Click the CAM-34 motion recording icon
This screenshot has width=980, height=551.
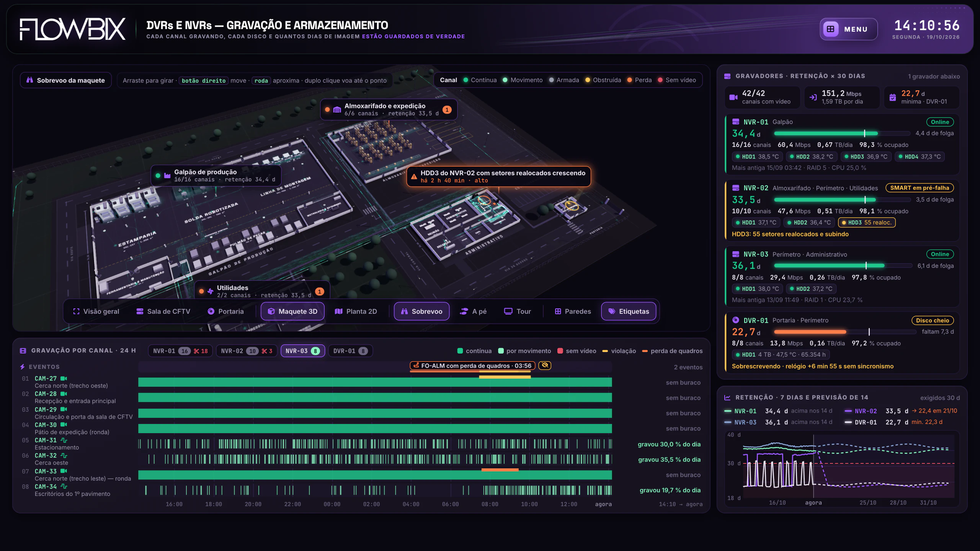[x=64, y=487]
